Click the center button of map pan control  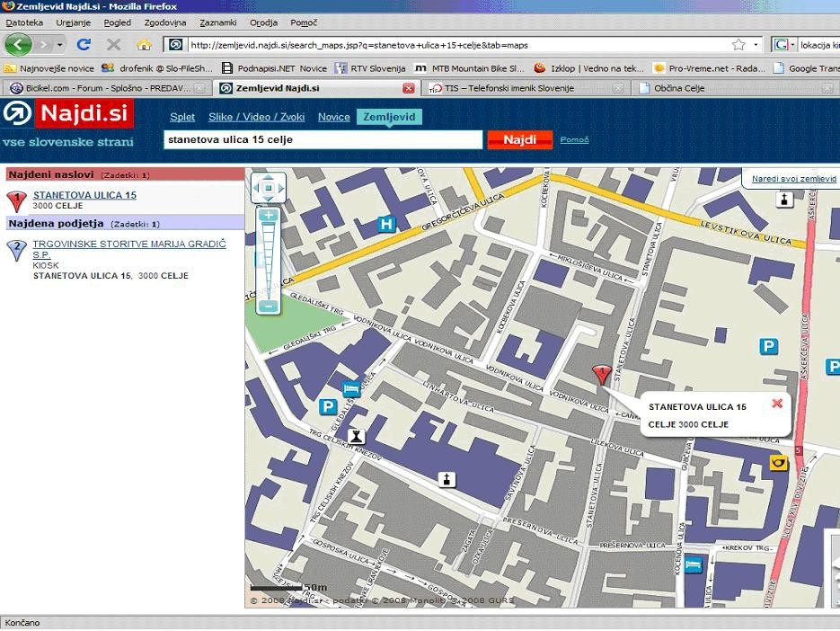(269, 188)
